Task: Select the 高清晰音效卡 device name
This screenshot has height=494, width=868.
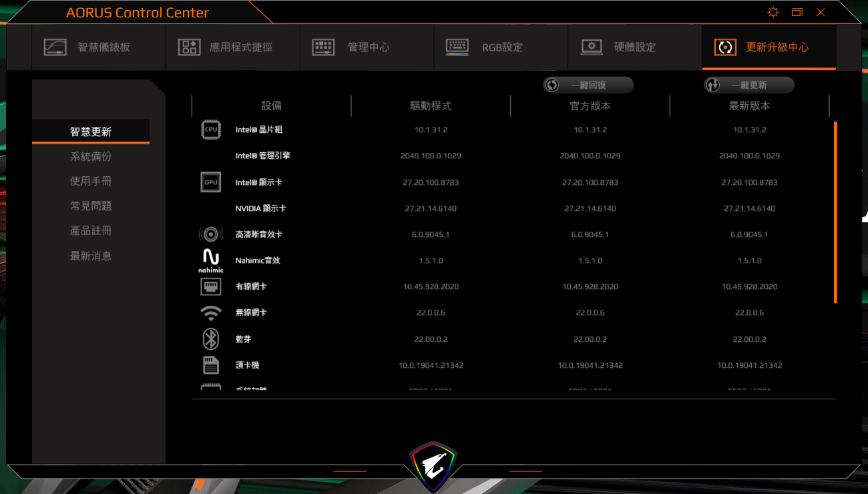Action: [x=259, y=234]
